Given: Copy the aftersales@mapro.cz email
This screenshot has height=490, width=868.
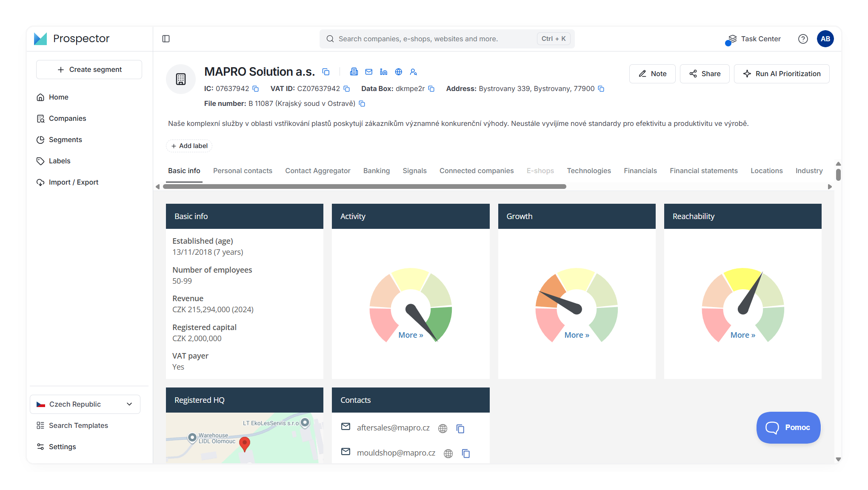Looking at the screenshot, I should (460, 429).
